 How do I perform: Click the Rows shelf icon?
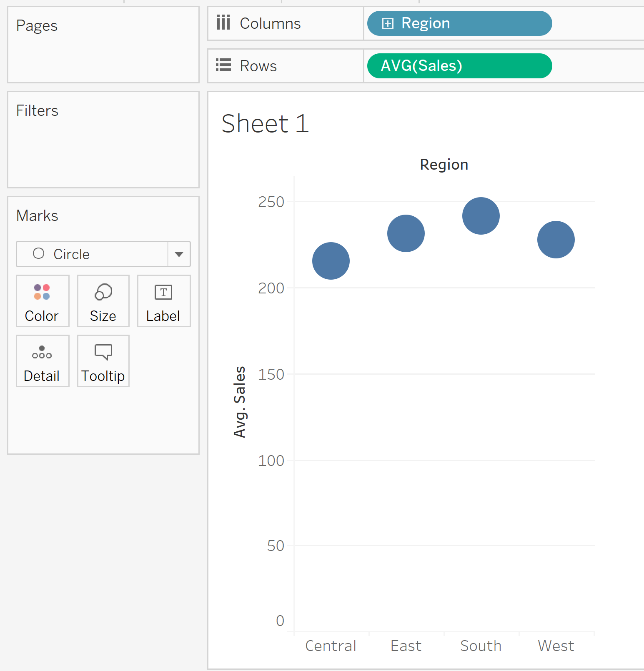pos(223,65)
